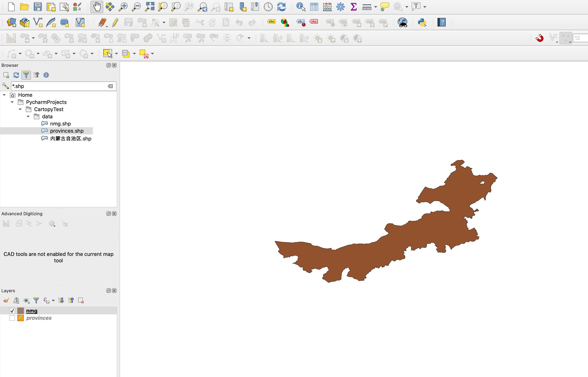The height and width of the screenshot is (377, 588).
Task: Open the Python console icon
Action: tap(422, 23)
